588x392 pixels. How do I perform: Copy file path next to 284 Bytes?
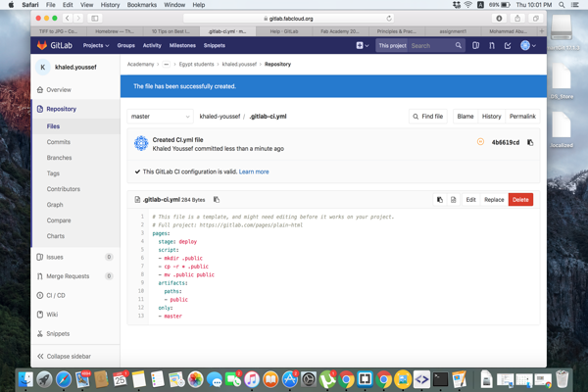217,199
